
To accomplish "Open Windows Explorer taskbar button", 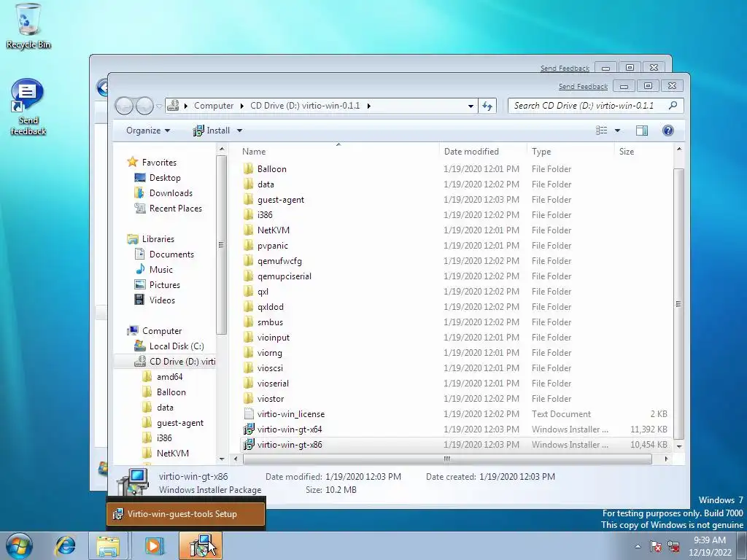I will (108, 545).
